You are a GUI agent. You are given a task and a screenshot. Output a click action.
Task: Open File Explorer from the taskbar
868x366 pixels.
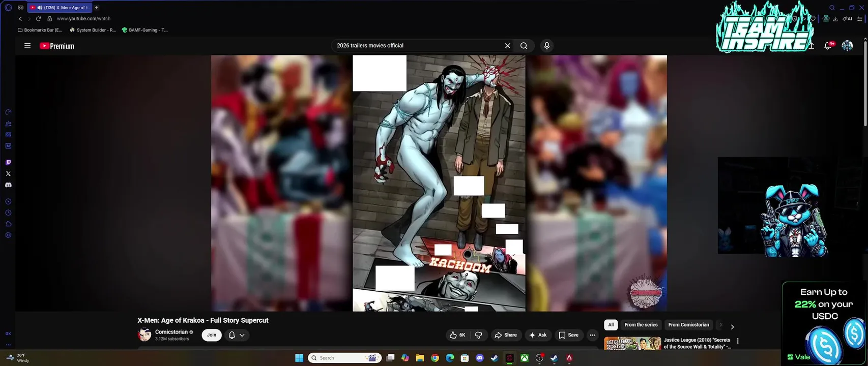(x=420, y=358)
